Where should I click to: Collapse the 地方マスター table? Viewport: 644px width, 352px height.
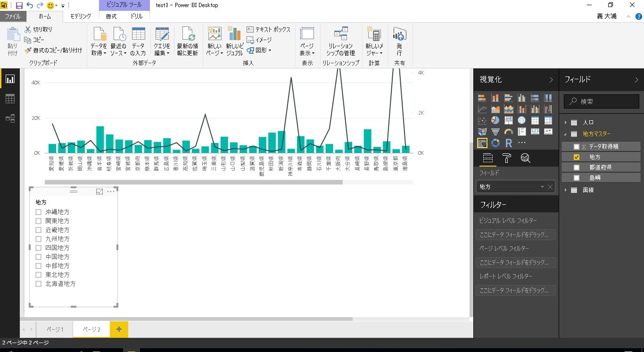pos(566,134)
